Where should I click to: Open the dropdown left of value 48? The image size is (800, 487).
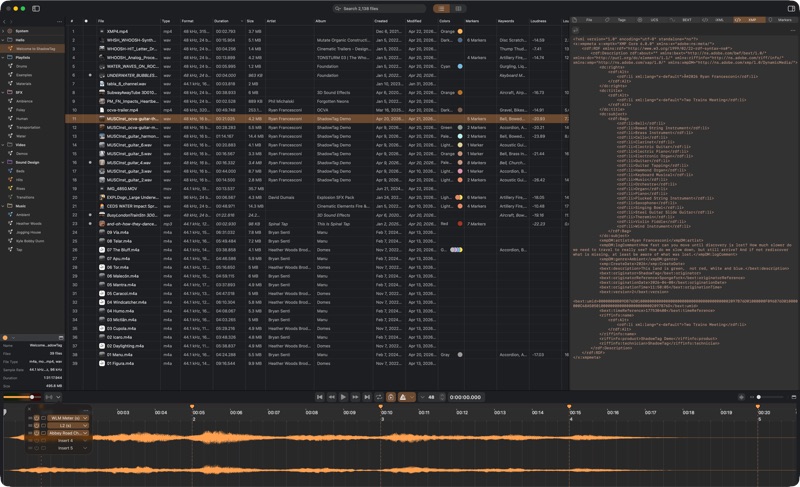(x=422, y=397)
